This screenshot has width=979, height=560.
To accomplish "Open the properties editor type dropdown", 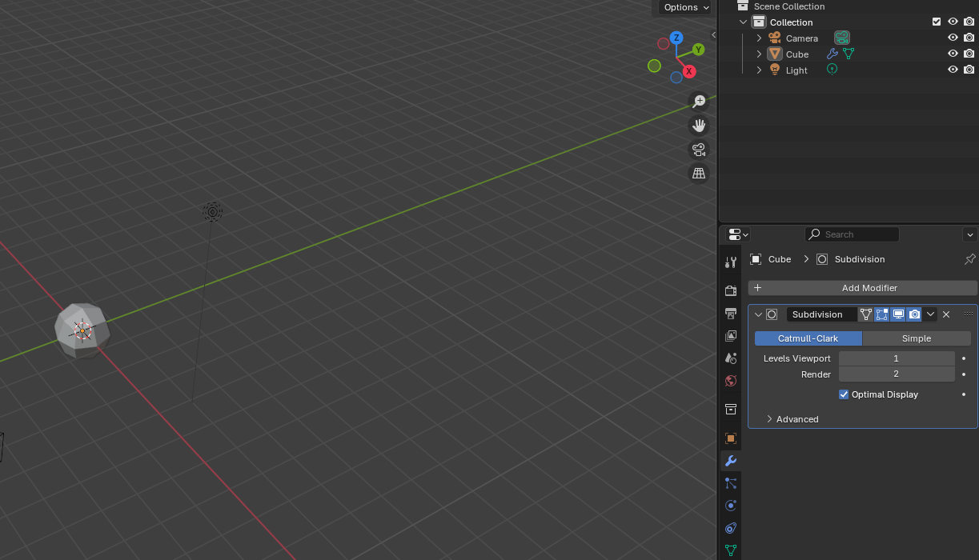I will tap(737, 234).
